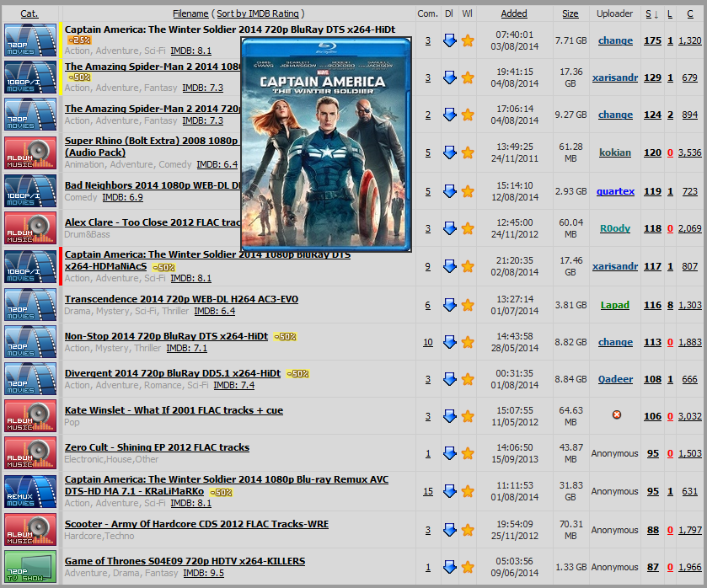This screenshot has height=588, width=707.
Task: Click the Drum&Bass genre text
Action: coord(87,234)
